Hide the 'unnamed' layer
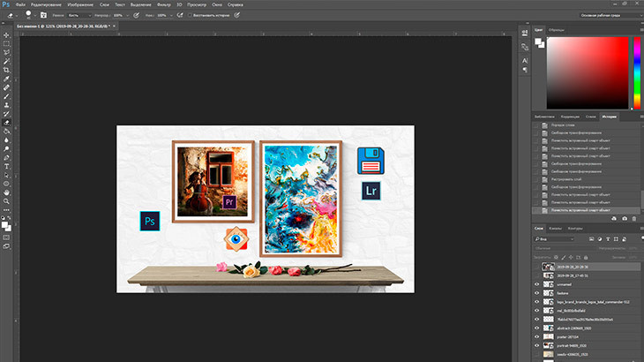 537,284
